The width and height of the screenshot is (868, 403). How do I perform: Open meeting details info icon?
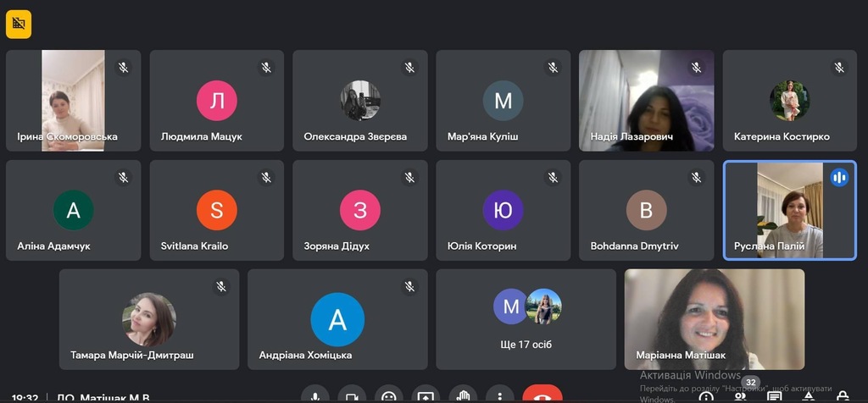[706, 396]
